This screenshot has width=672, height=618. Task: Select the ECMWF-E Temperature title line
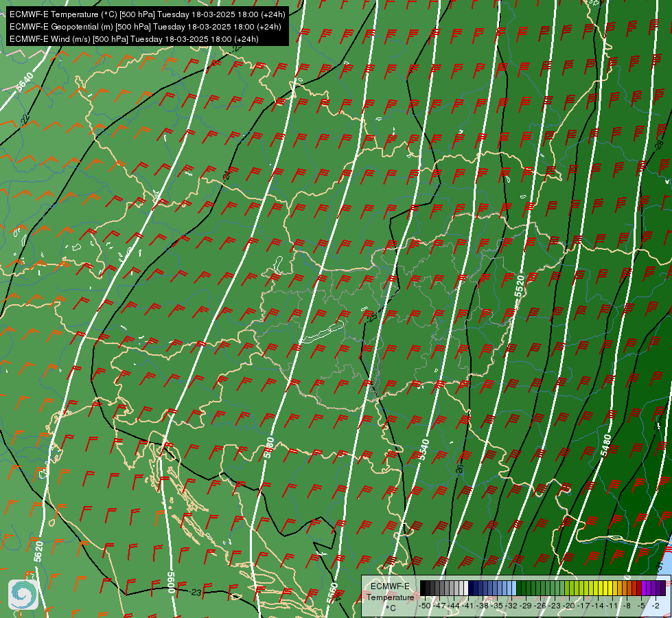pyautogui.click(x=147, y=14)
